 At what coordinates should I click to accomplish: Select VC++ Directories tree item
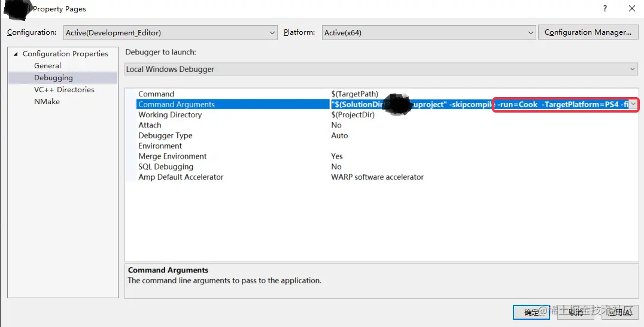(64, 90)
